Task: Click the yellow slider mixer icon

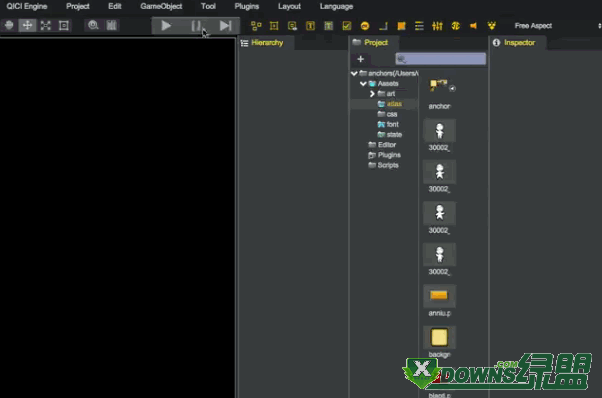Action: [x=437, y=26]
